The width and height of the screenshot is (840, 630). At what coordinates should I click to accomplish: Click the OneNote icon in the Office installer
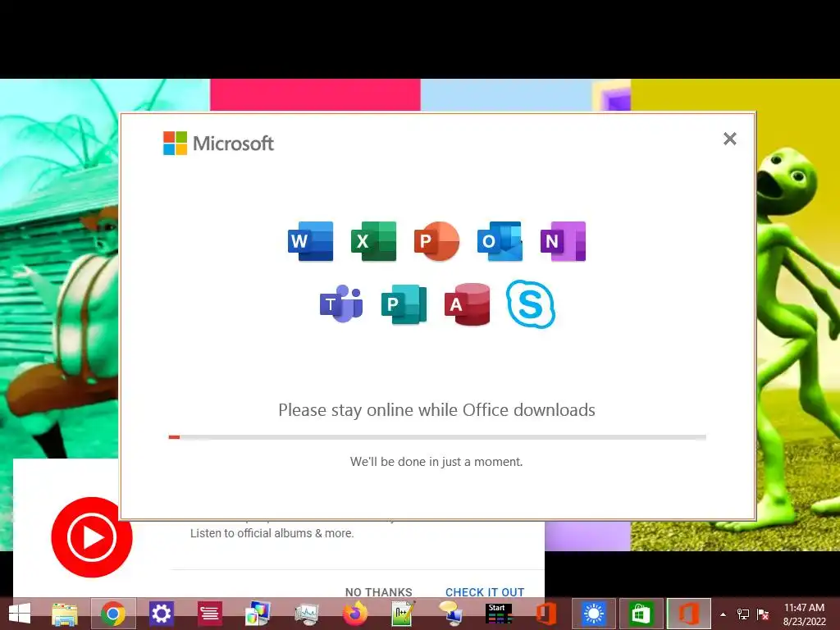pyautogui.click(x=563, y=241)
